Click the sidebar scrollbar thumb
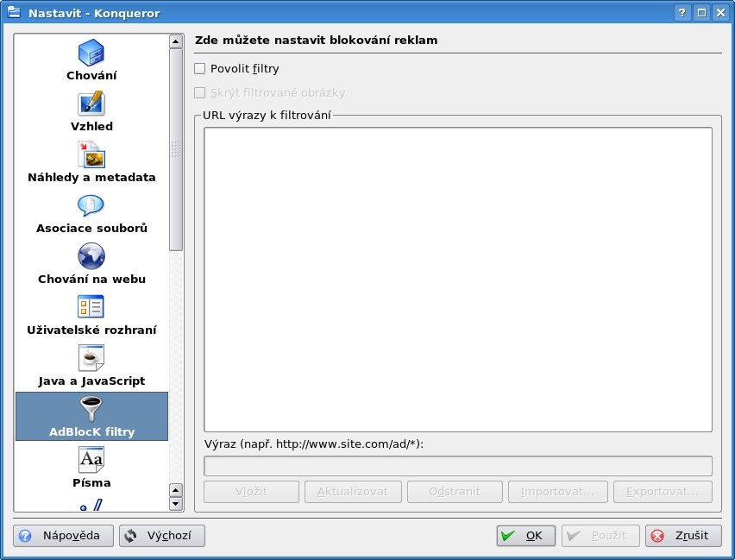The height and width of the screenshot is (560, 735). tap(176, 149)
